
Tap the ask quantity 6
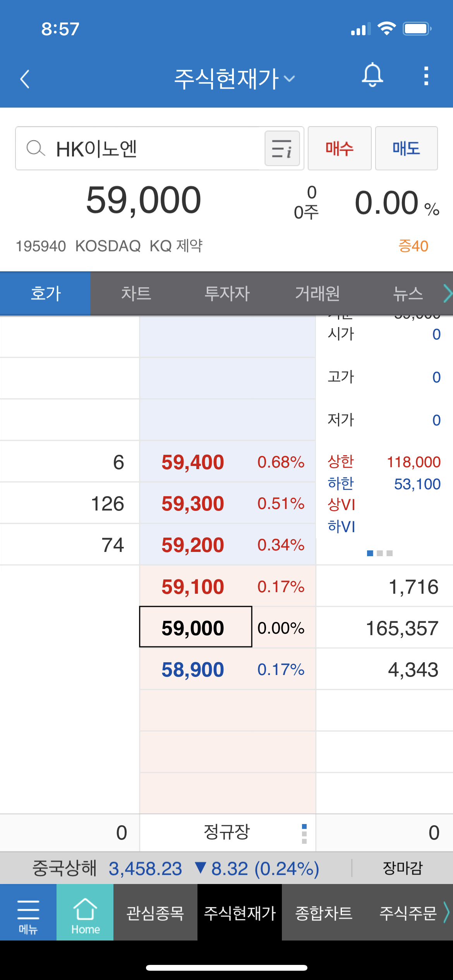click(118, 463)
